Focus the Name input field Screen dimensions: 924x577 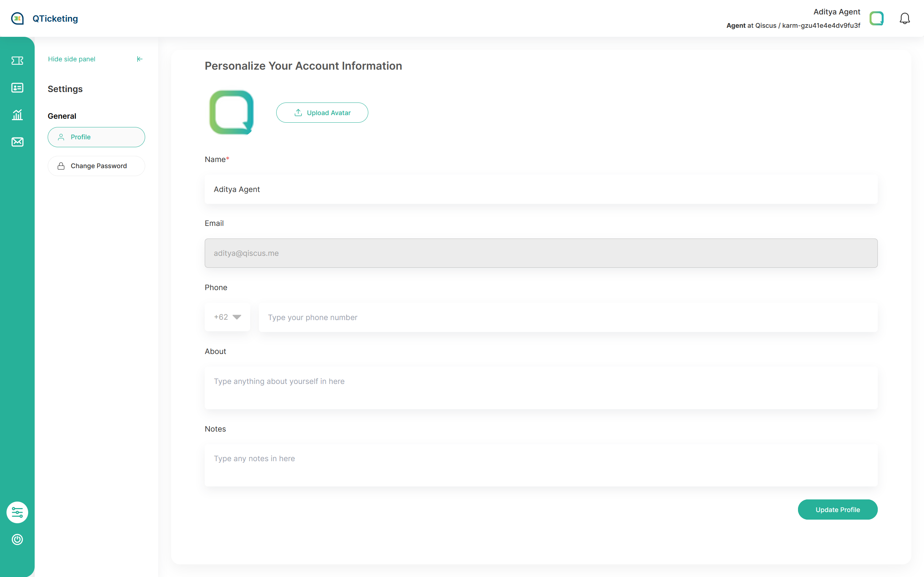(x=541, y=189)
